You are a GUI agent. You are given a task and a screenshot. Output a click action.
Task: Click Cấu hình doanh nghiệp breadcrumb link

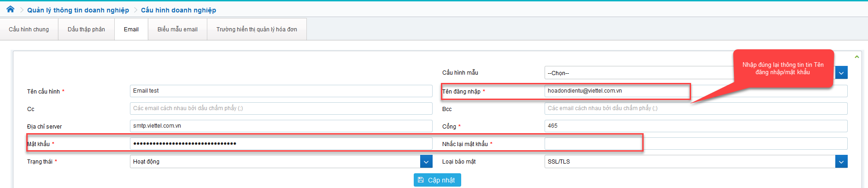(178, 10)
